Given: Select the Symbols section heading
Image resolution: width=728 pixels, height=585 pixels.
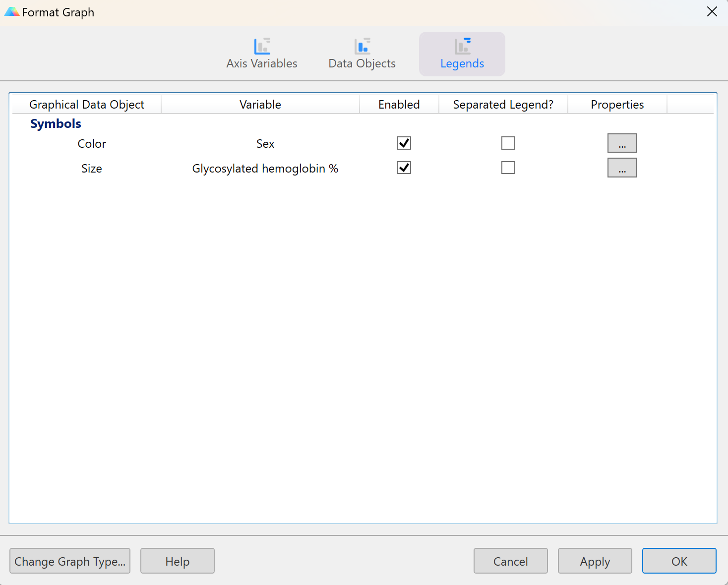Looking at the screenshot, I should tap(56, 123).
